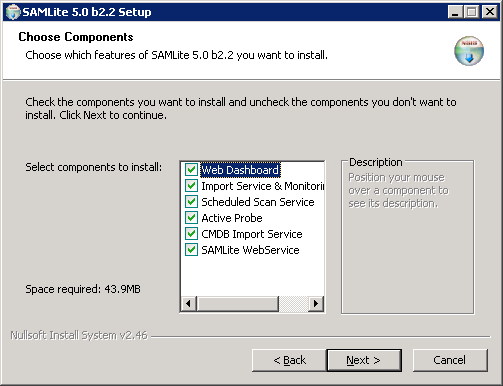
Task: Go back with the Back button
Action: [289, 360]
